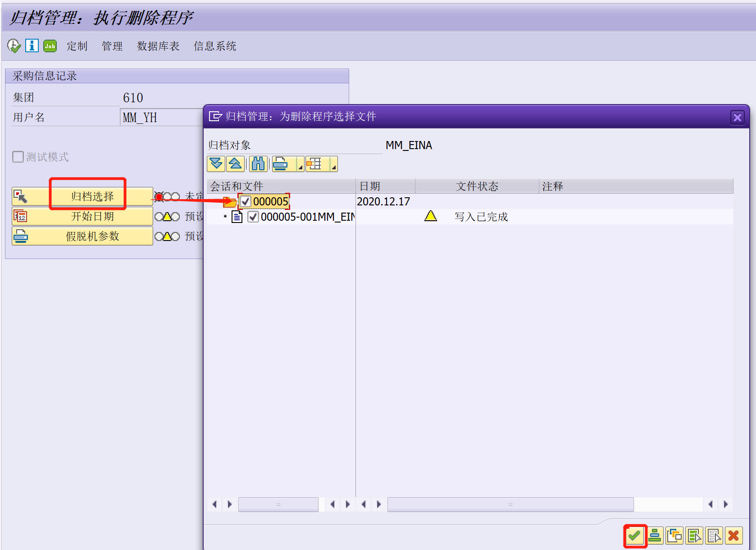Click the dialog title bar icon
Screen dimensions: 756x550
click(215, 117)
